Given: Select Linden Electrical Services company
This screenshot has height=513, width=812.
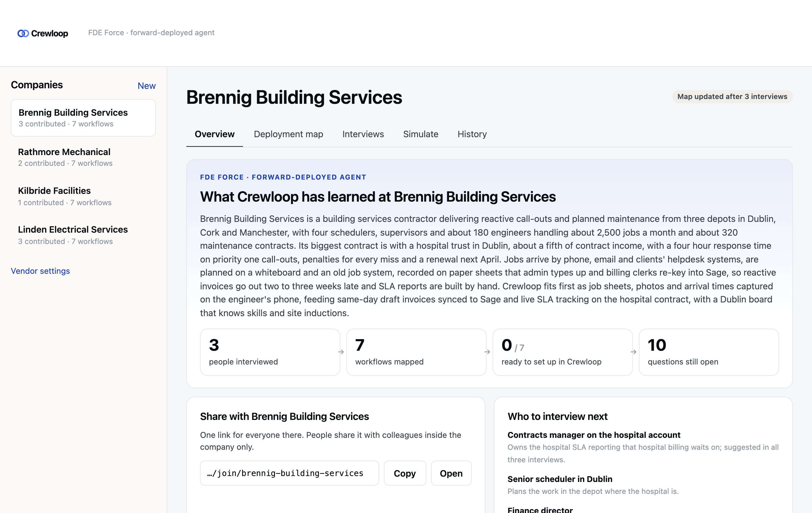Looking at the screenshot, I should point(83,235).
